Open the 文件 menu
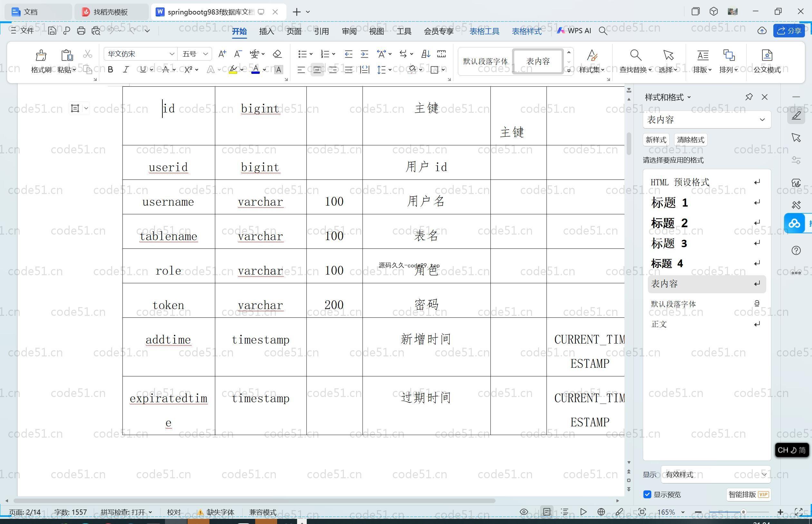This screenshot has height=524, width=812. [23, 31]
